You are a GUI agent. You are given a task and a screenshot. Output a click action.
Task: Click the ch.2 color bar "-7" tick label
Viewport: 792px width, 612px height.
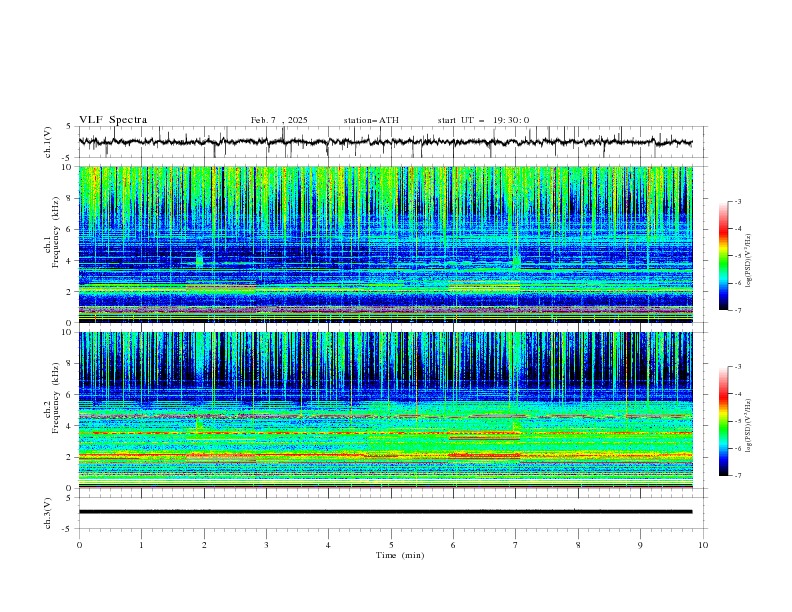(x=737, y=475)
